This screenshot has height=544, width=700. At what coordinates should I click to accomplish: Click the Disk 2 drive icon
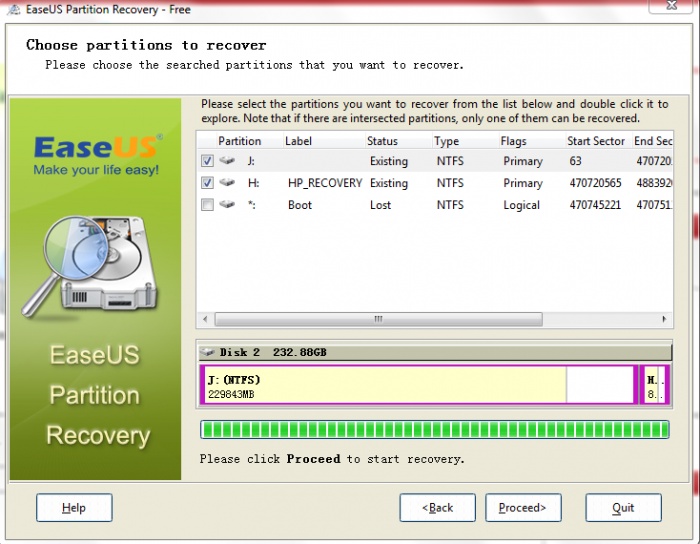click(207, 352)
